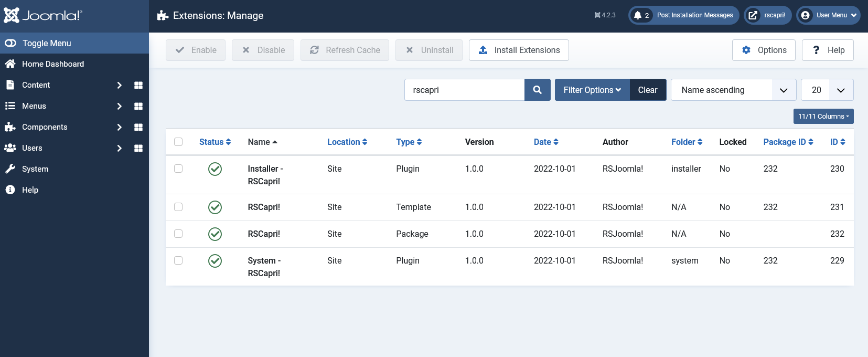The width and height of the screenshot is (868, 357).
Task: Open the Users dashboard grid icon
Action: pyautogui.click(x=138, y=148)
